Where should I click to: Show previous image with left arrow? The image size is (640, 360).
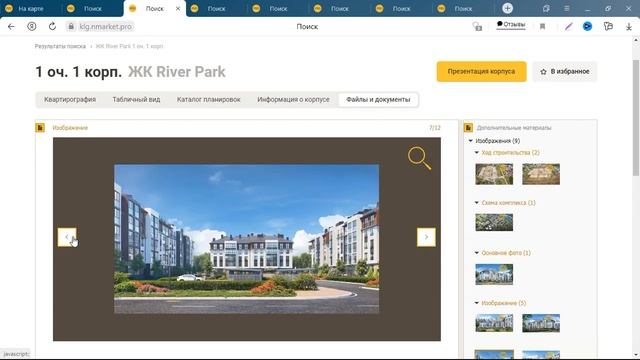tap(67, 237)
